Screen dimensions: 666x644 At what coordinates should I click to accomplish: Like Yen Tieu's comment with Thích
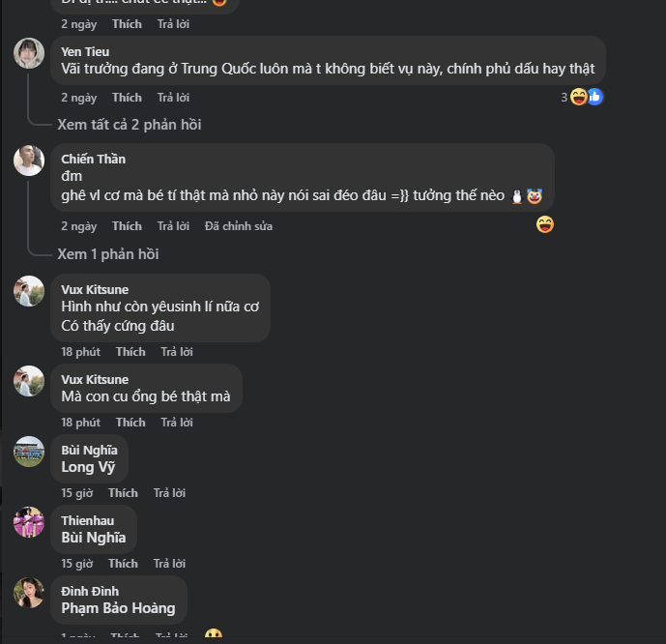[x=127, y=98]
